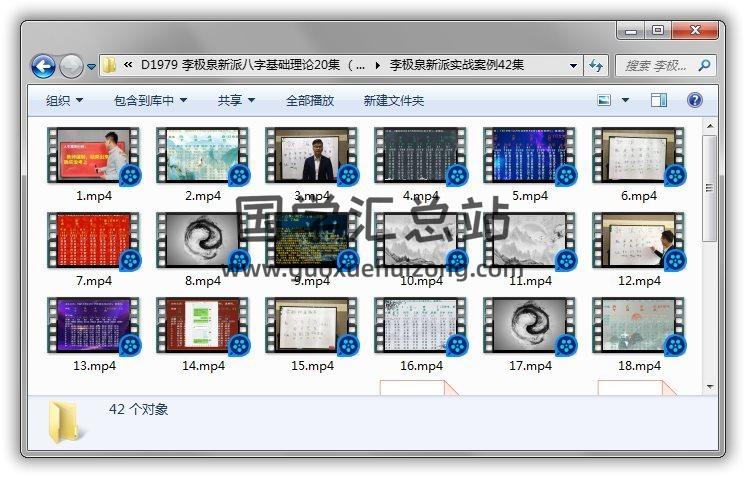
Task: Click the 全部播放 button
Action: 310,101
